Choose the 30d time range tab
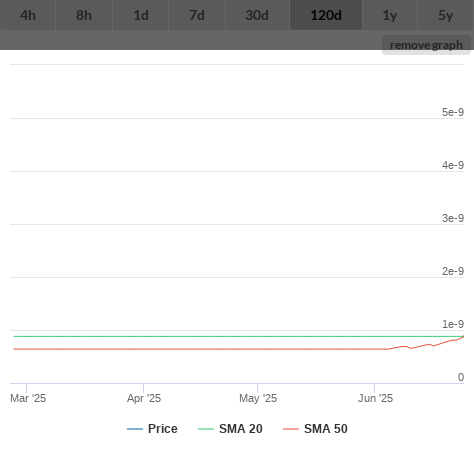The width and height of the screenshot is (474, 455). [x=257, y=15]
